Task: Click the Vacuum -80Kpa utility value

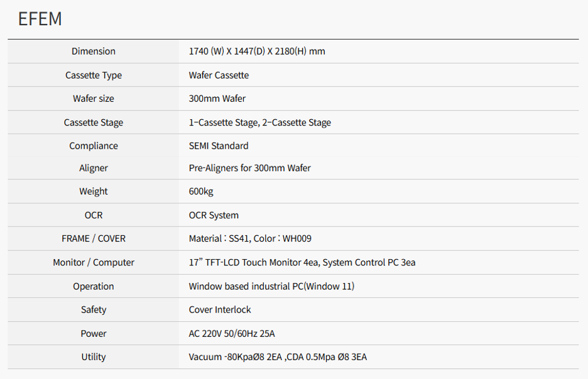Action: click(x=278, y=357)
